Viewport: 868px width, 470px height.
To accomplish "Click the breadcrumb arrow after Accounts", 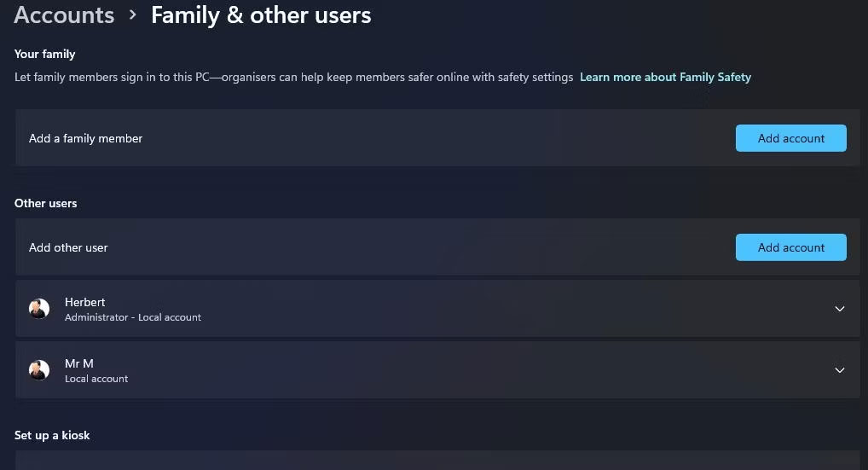I will point(132,15).
